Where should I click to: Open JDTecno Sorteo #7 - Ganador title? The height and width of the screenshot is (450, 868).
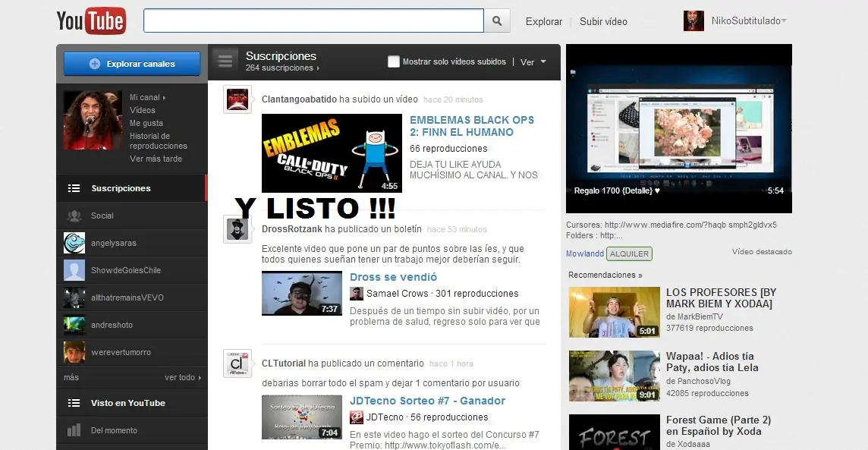coord(427,401)
